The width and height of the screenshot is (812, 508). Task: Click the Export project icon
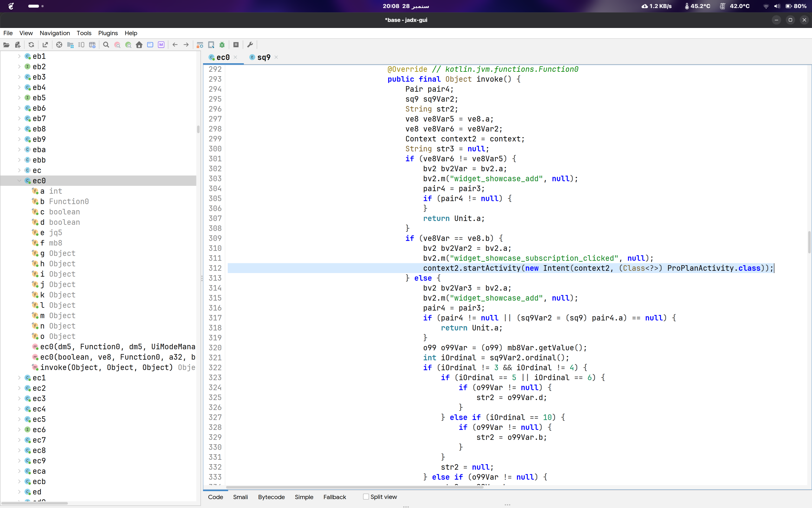pos(45,45)
